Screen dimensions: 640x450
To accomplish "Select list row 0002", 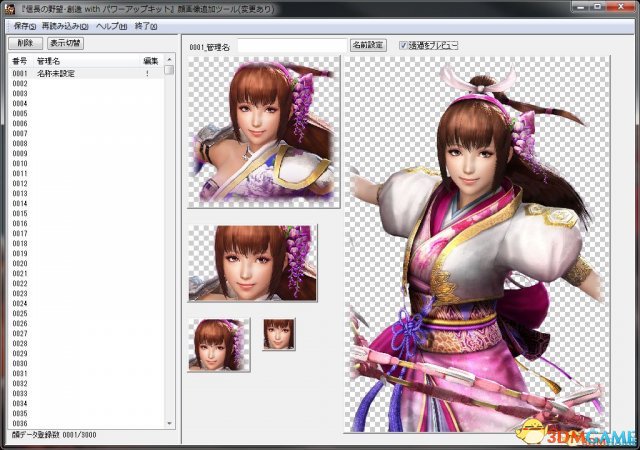I will [87, 83].
